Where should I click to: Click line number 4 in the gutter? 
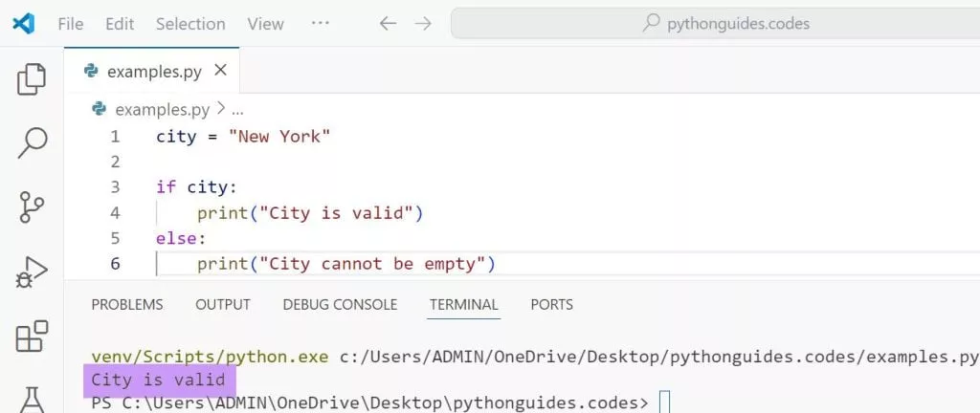click(116, 212)
